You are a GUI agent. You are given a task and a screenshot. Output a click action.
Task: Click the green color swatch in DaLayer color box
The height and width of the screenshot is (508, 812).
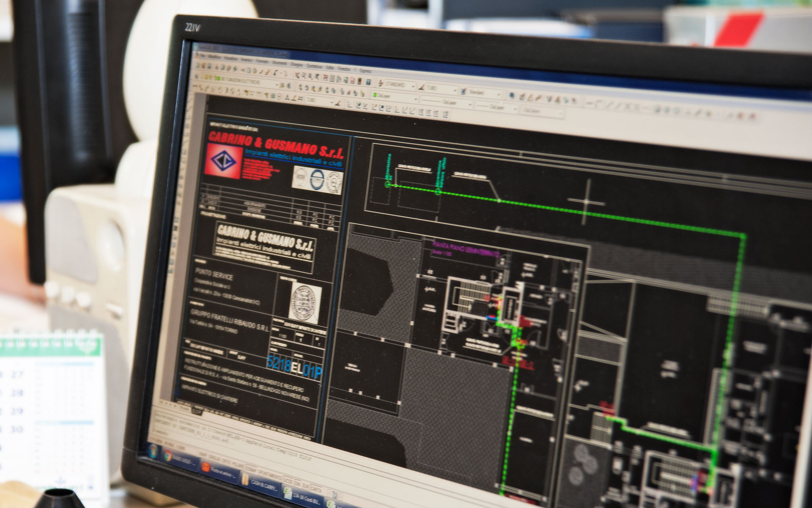[375, 95]
